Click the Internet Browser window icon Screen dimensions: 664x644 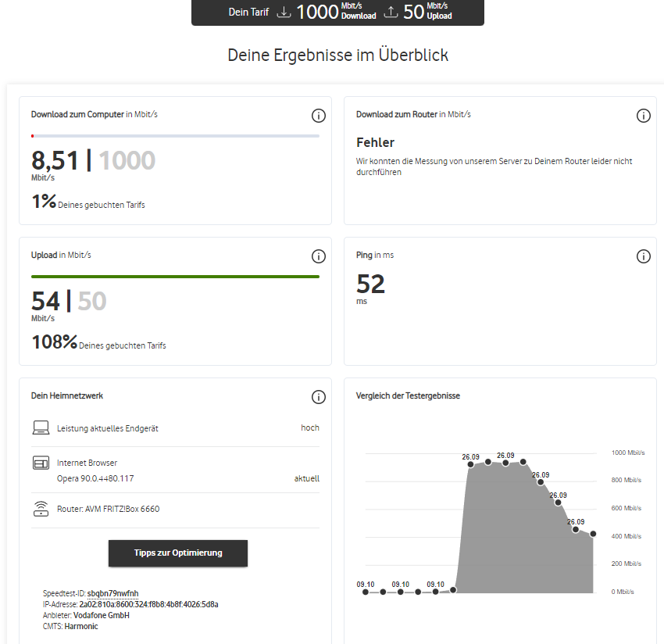coord(41,463)
